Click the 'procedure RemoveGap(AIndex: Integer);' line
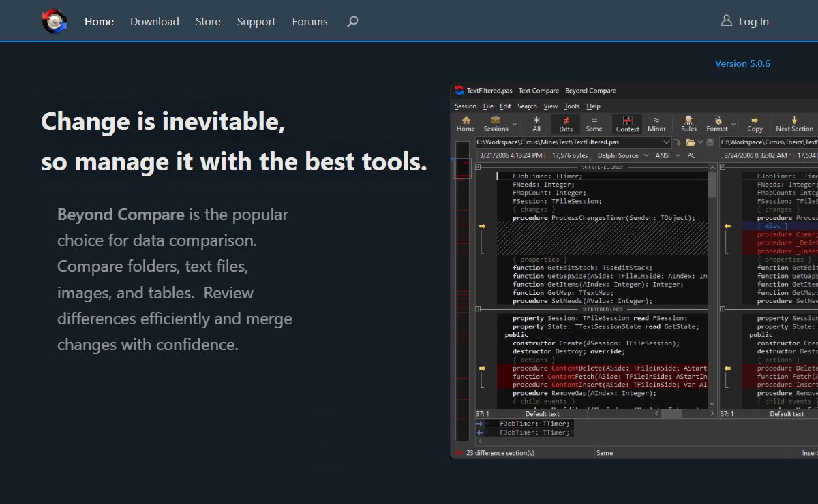The height and width of the screenshot is (504, 818). [x=584, y=393]
